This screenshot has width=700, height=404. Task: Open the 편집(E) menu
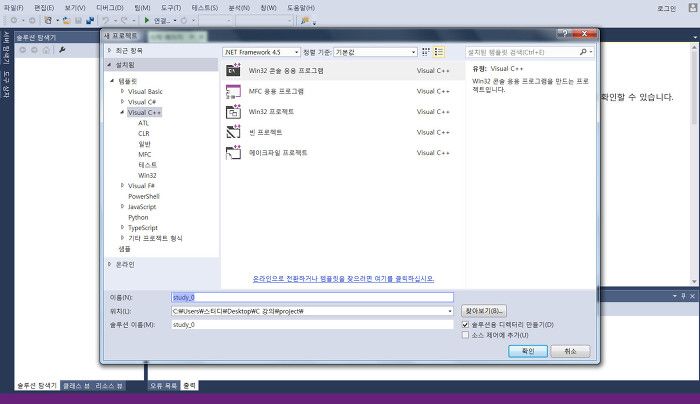44,8
